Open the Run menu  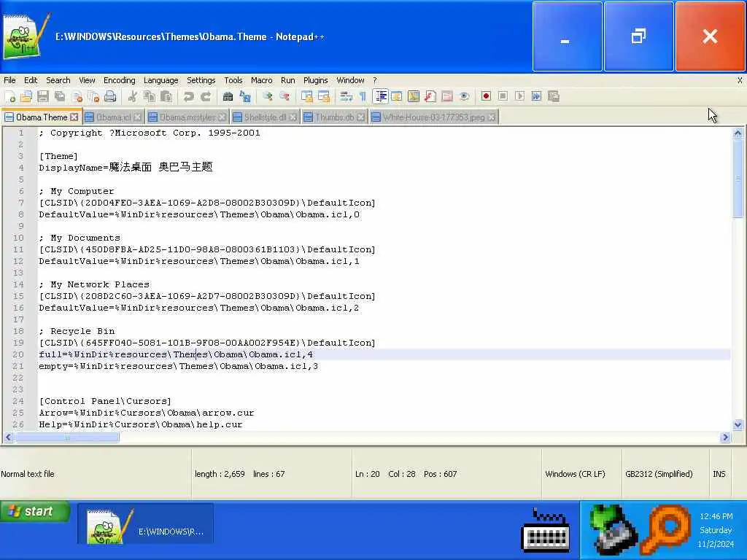(287, 80)
